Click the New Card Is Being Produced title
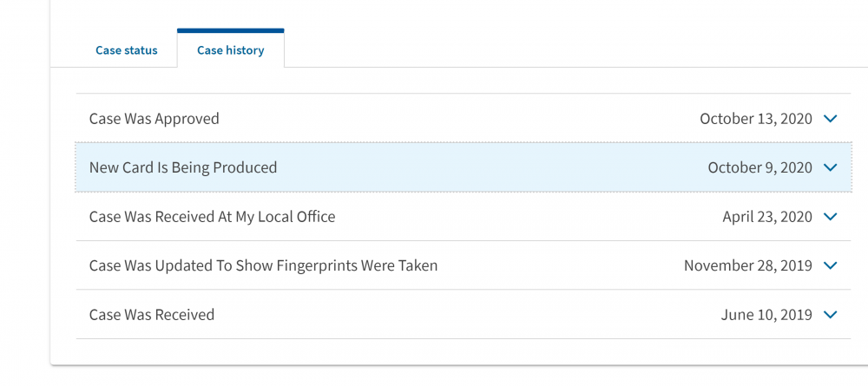Image resolution: width=868 pixels, height=386 pixels. pos(182,167)
